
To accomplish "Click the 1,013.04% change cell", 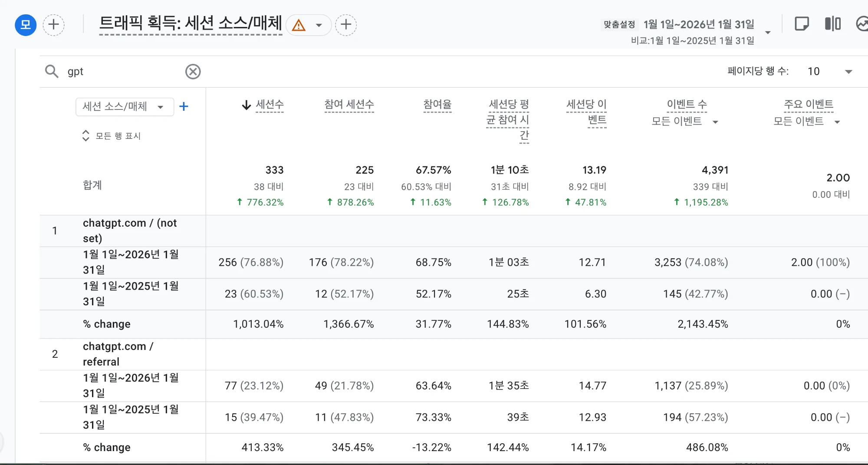I will pyautogui.click(x=258, y=324).
